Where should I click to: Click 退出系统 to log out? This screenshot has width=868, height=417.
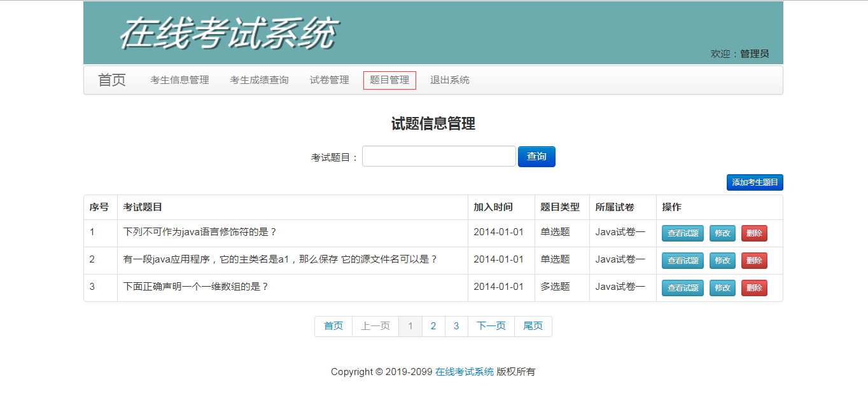pos(449,80)
